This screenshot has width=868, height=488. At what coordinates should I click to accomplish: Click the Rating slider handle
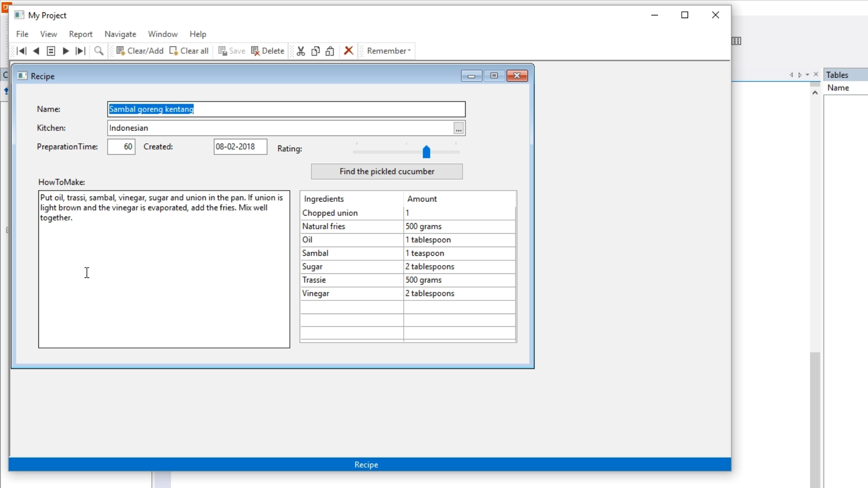pos(426,152)
